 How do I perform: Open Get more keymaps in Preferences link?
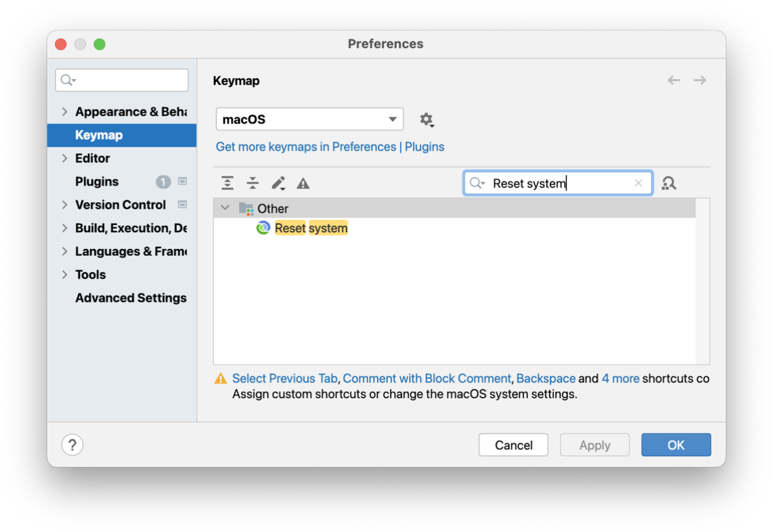(330, 147)
